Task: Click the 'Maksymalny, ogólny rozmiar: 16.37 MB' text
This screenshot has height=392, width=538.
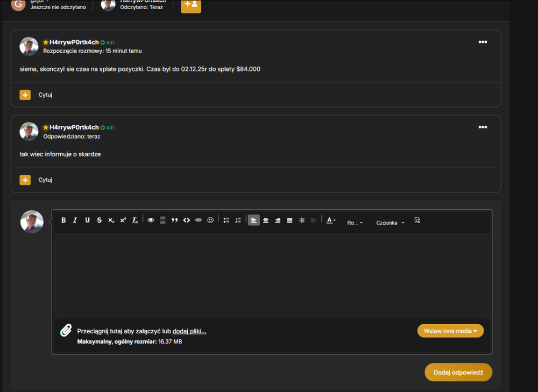Action: click(x=130, y=341)
